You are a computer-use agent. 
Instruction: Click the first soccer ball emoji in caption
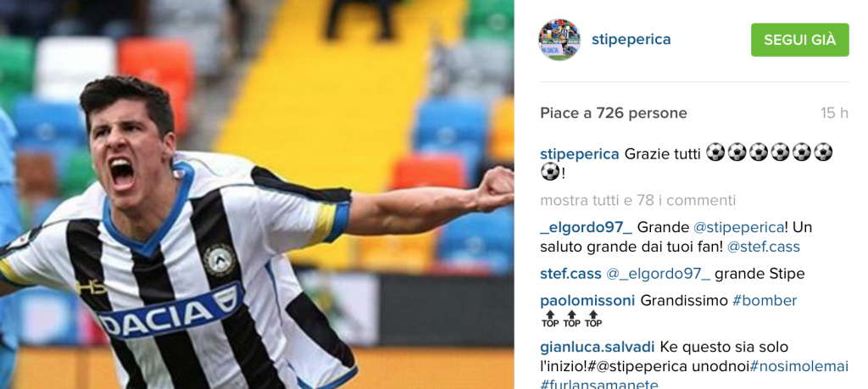715,153
